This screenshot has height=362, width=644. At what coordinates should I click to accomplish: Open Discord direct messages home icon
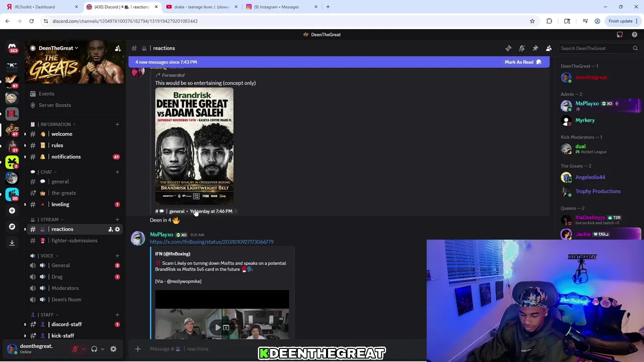pyautogui.click(x=12, y=47)
